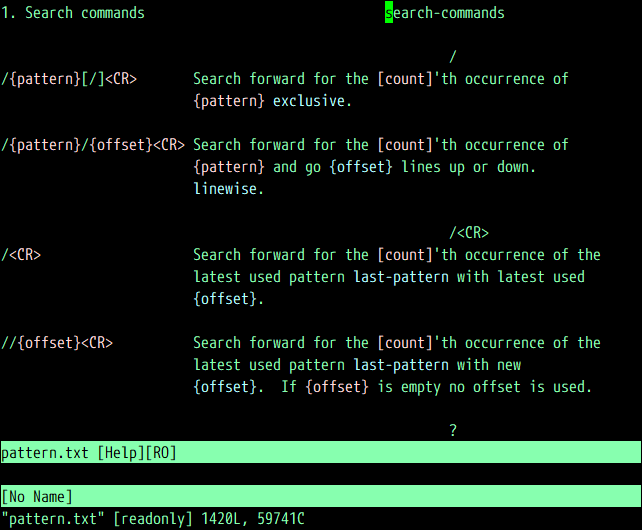Click the pattern.txt [Help][RO] status line
The width and height of the screenshot is (642, 530).
coord(89,453)
